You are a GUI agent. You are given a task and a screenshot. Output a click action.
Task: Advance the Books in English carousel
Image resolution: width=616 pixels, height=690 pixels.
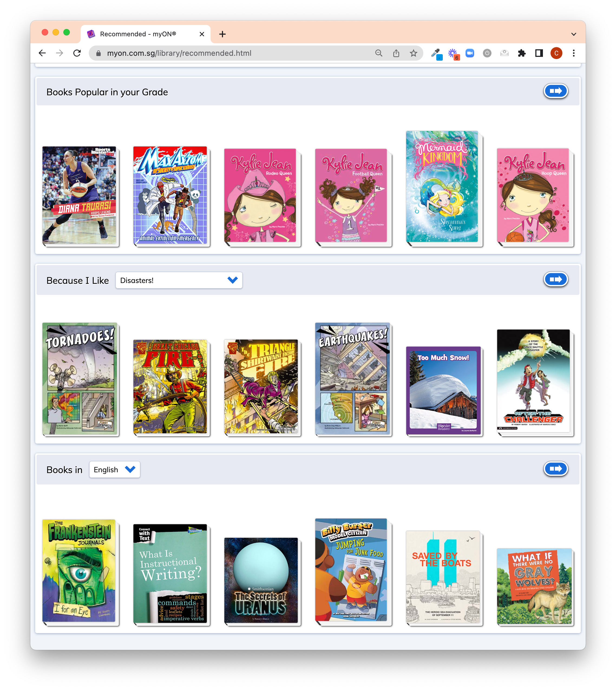(x=555, y=469)
